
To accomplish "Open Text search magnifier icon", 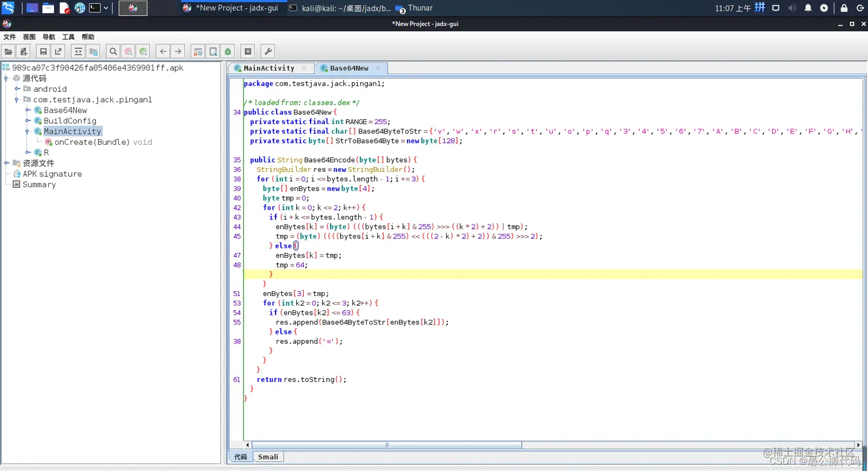I will (x=113, y=52).
